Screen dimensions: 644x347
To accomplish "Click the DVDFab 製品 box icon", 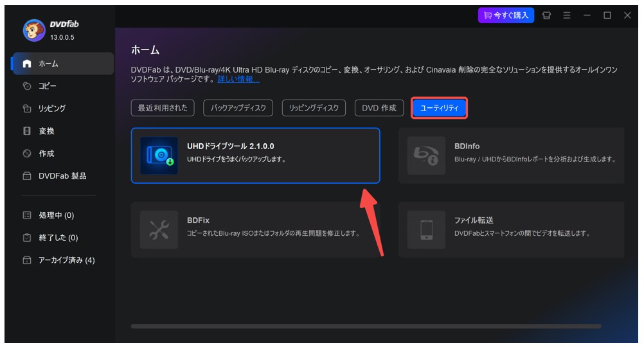I will tap(27, 176).
